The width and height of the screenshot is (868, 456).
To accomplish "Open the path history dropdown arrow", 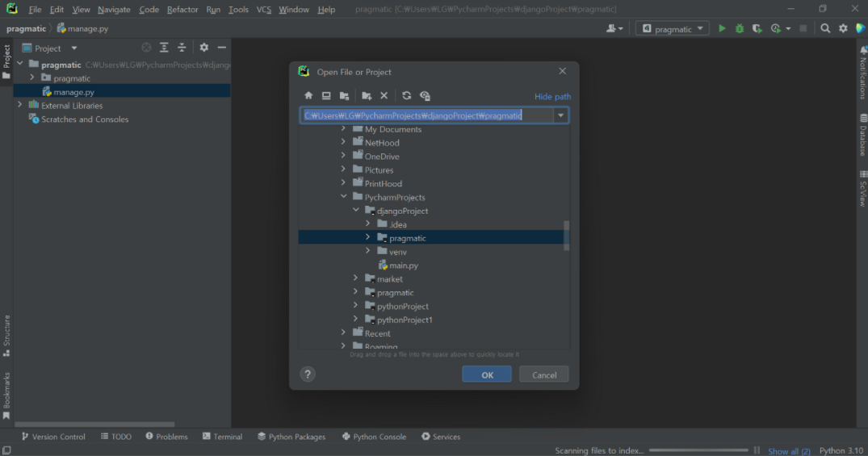I will tap(560, 115).
